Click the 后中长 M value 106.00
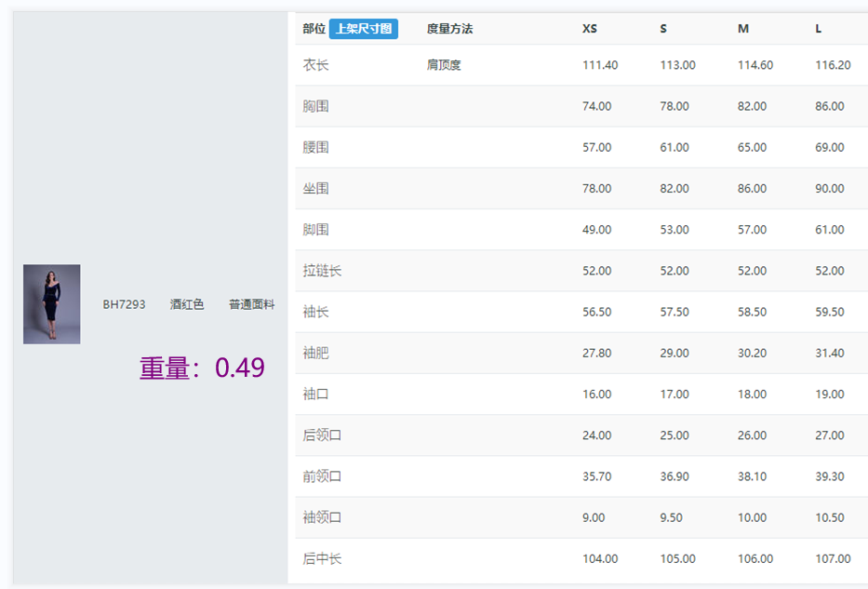 point(755,558)
